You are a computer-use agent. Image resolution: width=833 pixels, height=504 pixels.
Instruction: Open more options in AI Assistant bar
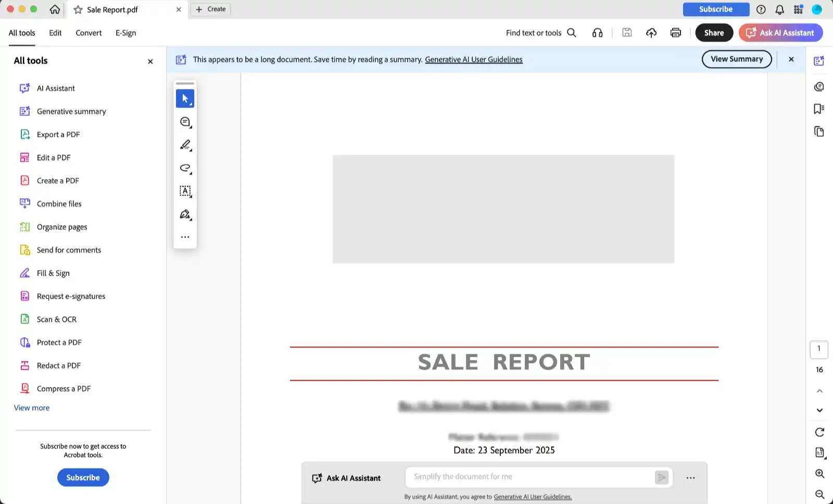(690, 478)
